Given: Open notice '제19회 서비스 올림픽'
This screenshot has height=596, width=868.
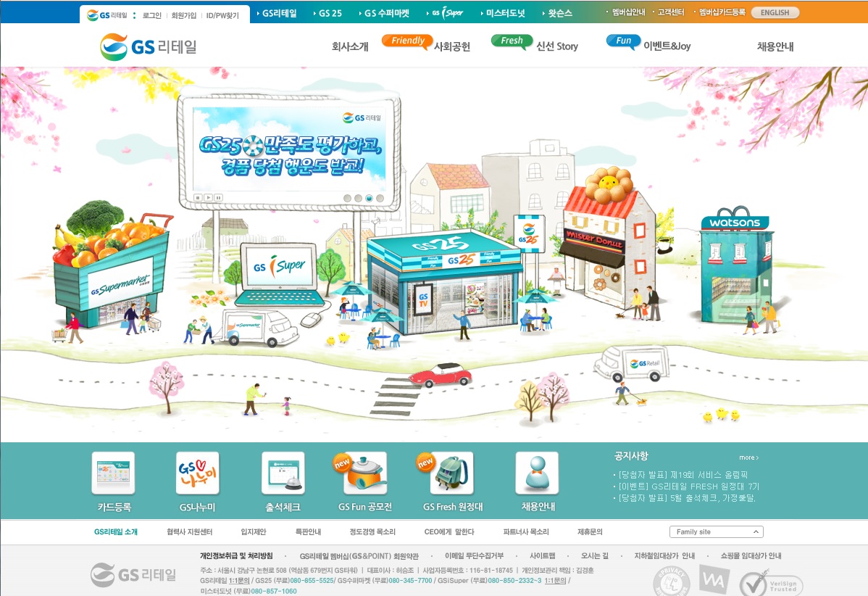Looking at the screenshot, I should 683,475.
